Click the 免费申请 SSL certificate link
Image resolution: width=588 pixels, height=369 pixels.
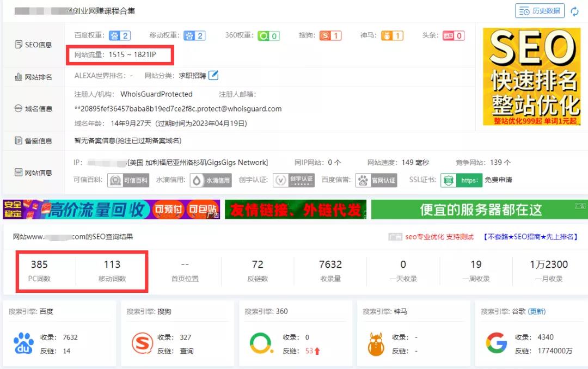498,180
